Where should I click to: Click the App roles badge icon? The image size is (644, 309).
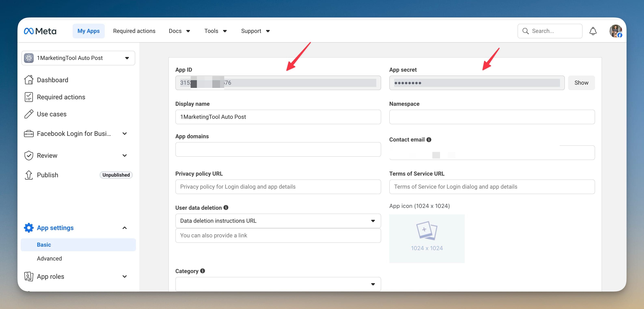(x=29, y=277)
